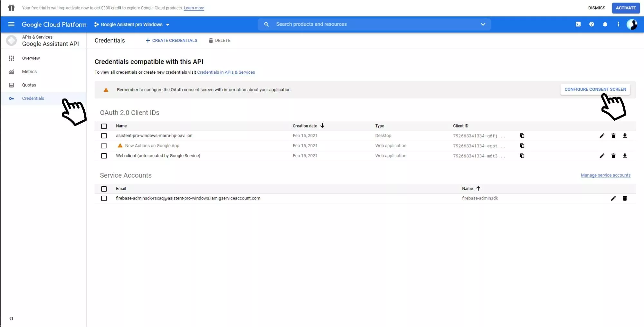Image resolution: width=644 pixels, height=327 pixels.
Task: Click the Type column header
Action: pyautogui.click(x=380, y=126)
